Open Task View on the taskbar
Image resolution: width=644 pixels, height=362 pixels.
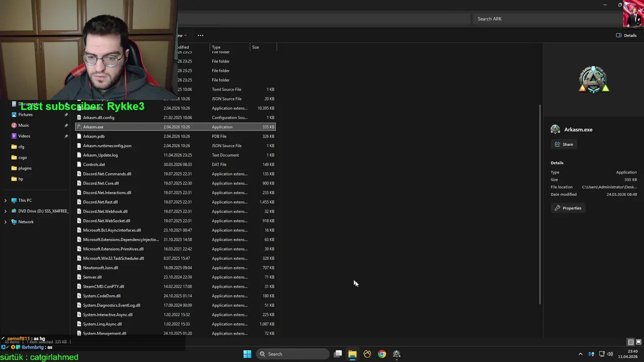pos(338,354)
